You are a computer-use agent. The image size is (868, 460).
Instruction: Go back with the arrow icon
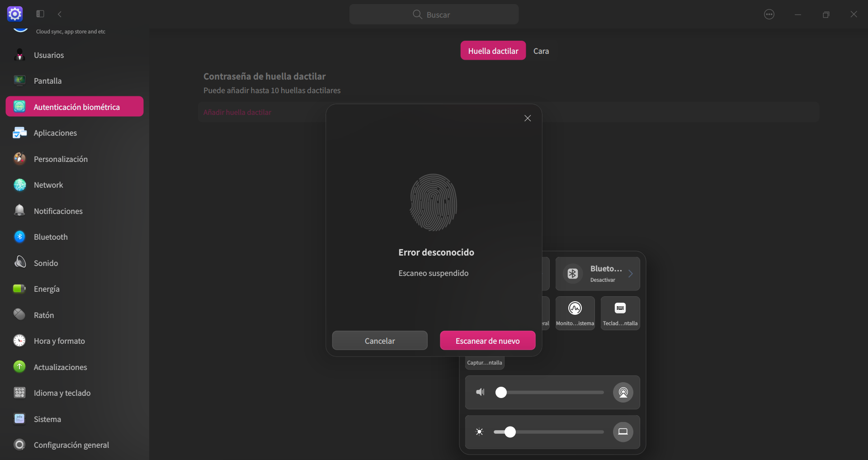click(60, 14)
